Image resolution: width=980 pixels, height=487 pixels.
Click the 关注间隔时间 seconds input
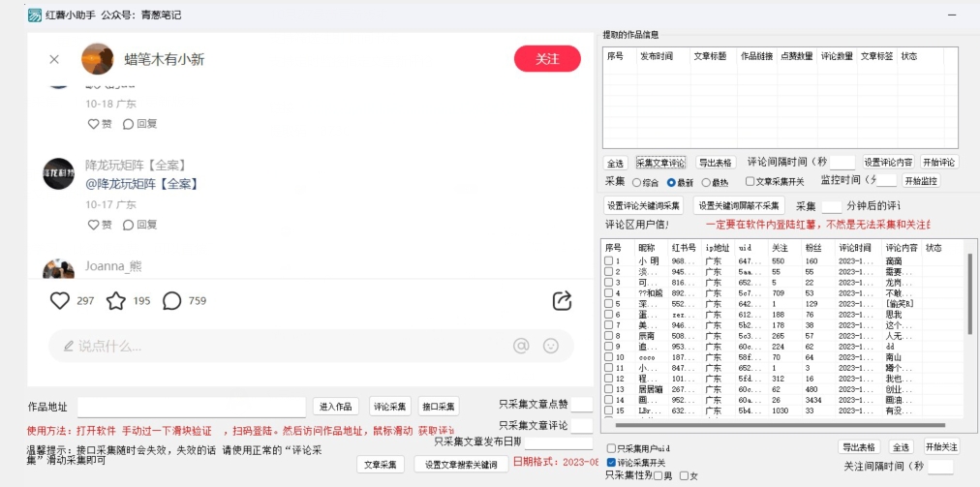(x=940, y=467)
